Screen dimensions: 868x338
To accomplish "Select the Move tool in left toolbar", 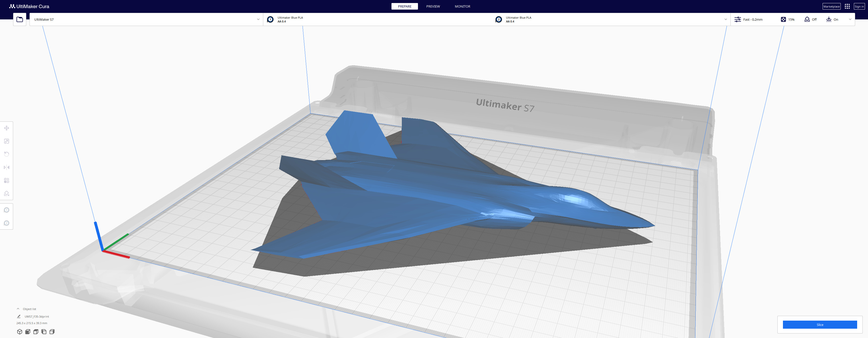I will point(6,128).
